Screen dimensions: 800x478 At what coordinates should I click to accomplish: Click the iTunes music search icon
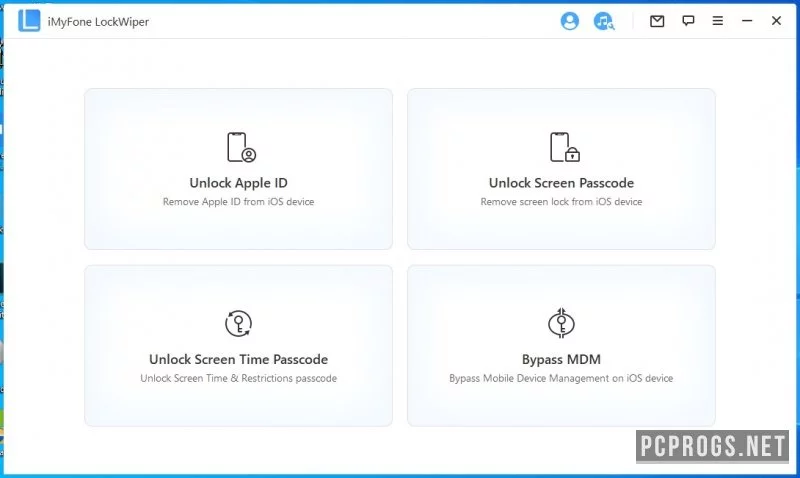point(604,21)
